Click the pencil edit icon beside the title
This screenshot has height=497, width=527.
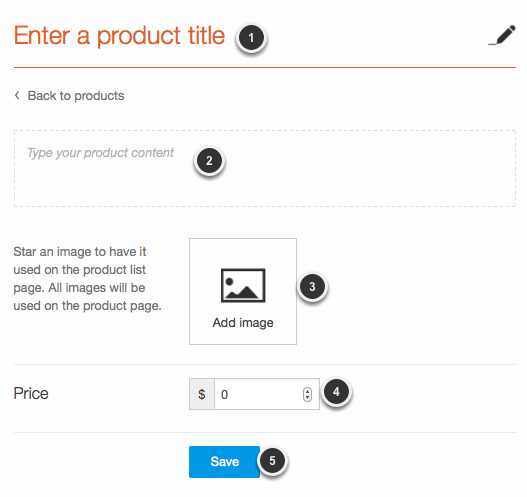502,35
